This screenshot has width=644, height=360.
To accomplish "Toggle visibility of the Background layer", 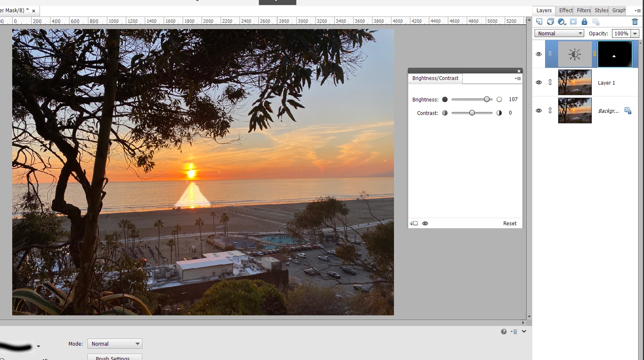I will pos(539,111).
